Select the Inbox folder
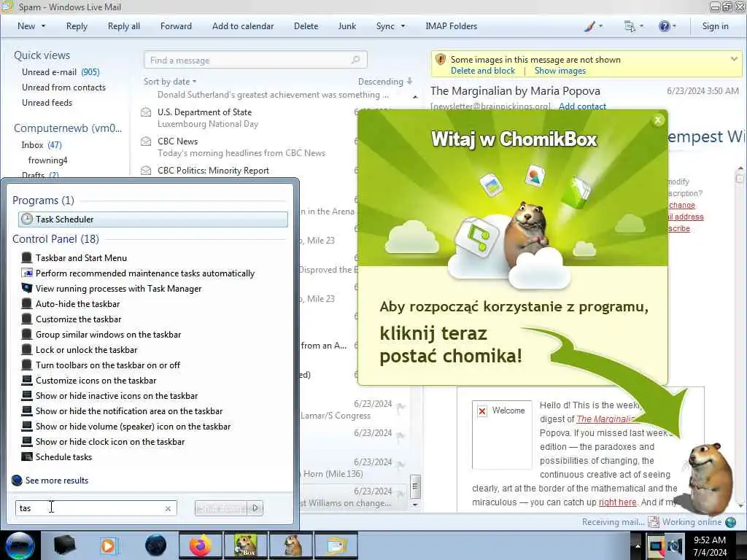This screenshot has width=747, height=560. pyautogui.click(x=42, y=145)
